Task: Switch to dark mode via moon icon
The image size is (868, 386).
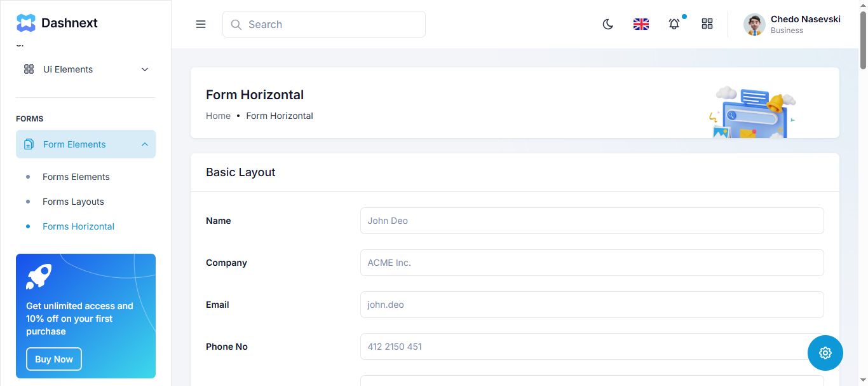Action: tap(608, 24)
